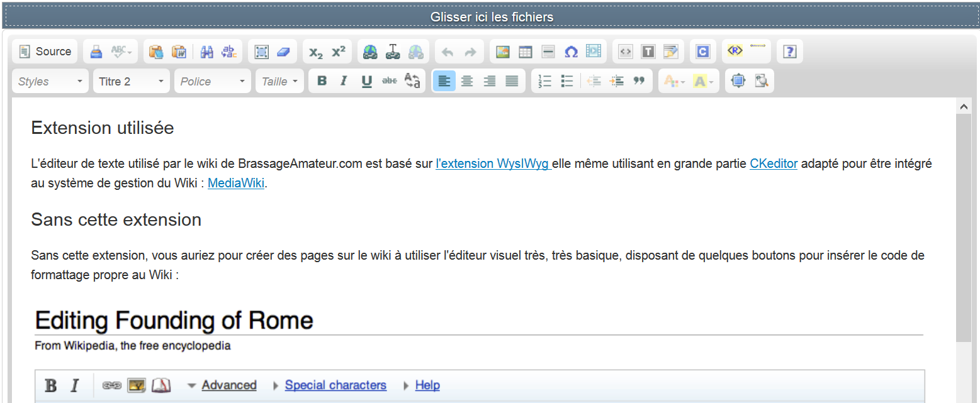
Task: Click the Select All icon
Action: tap(261, 52)
